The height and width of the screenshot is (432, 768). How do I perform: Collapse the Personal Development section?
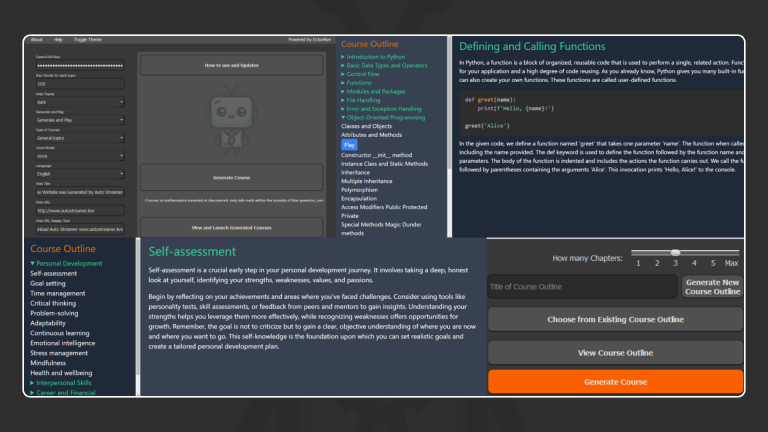coord(67,263)
